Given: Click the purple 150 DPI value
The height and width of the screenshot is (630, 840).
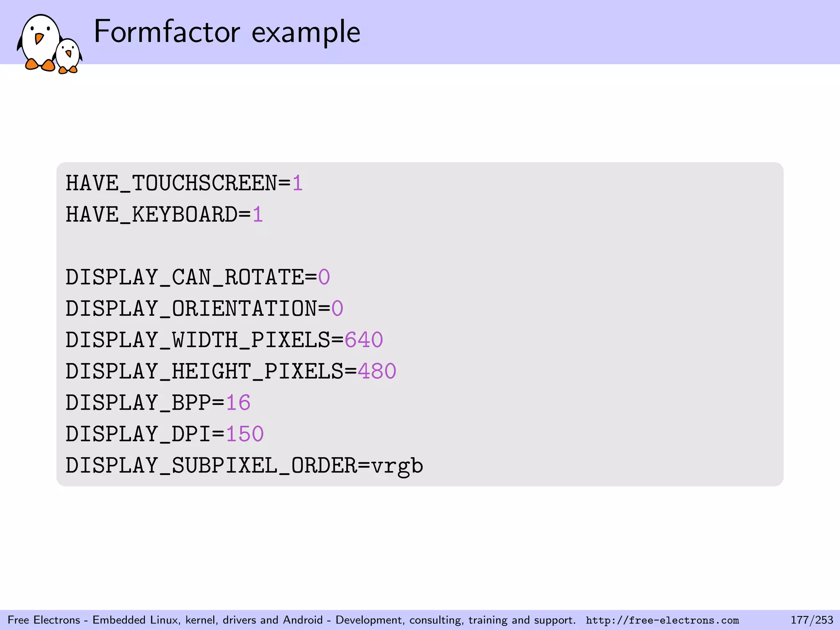Looking at the screenshot, I should [244, 434].
